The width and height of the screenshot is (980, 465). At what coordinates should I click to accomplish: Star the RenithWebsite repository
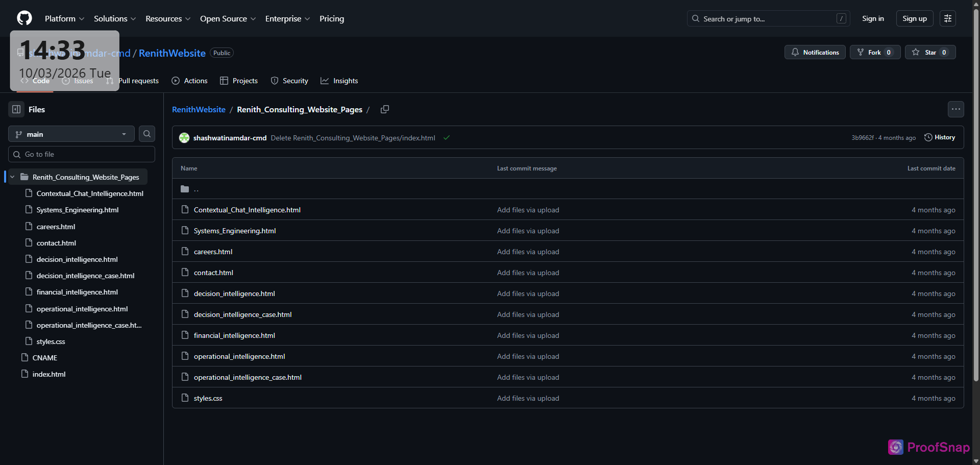(x=930, y=52)
